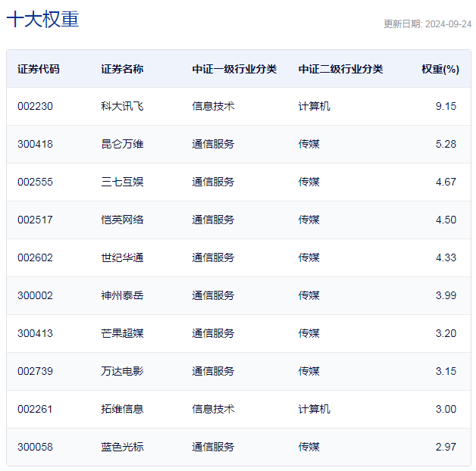
Task: Click the 9.15 weight value
Action: [446, 106]
